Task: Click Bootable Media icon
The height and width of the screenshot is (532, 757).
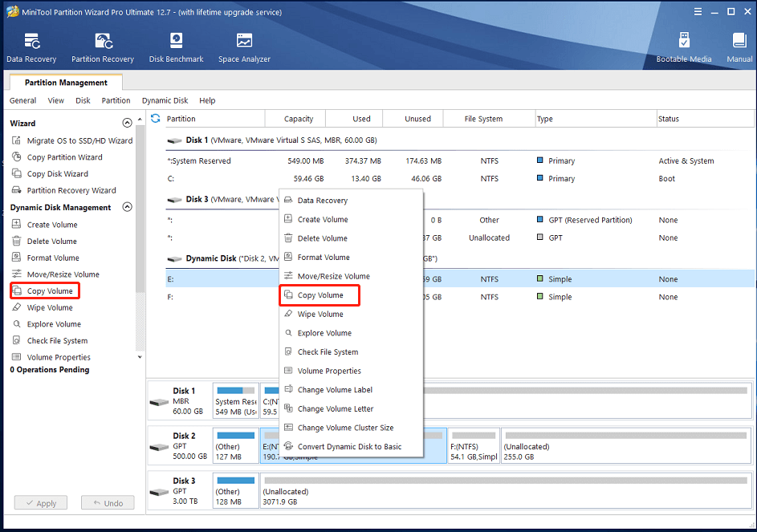Action: (684, 47)
